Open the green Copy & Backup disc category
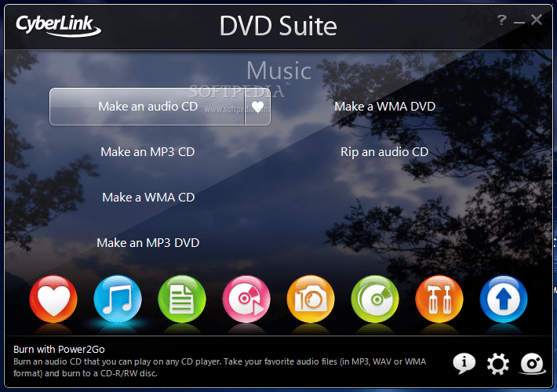The height and width of the screenshot is (392, 557). (x=375, y=299)
